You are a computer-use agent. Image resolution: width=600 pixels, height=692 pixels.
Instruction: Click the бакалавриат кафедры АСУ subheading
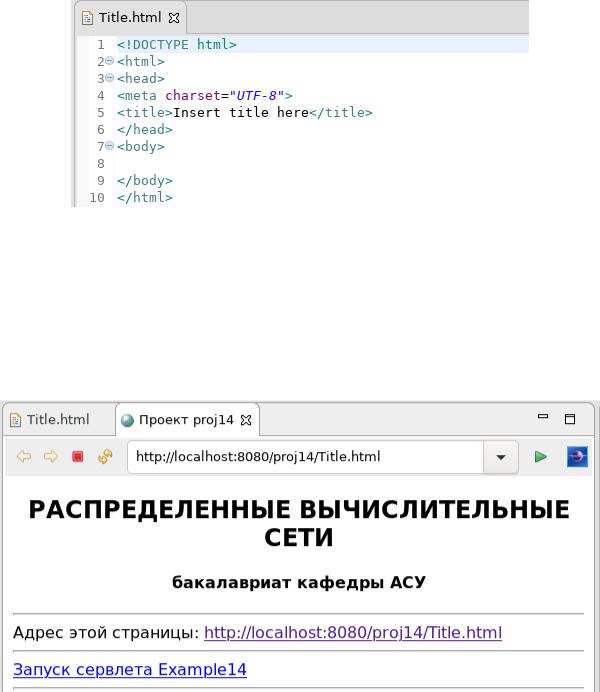[x=299, y=583]
